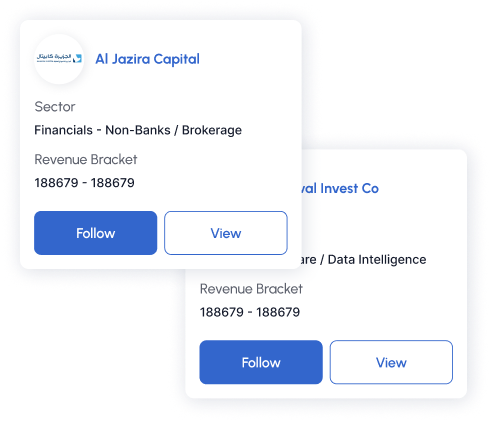Click Revenue Bracket label on the Invest Co card
Image resolution: width=490 pixels, height=422 pixels.
[x=251, y=289]
